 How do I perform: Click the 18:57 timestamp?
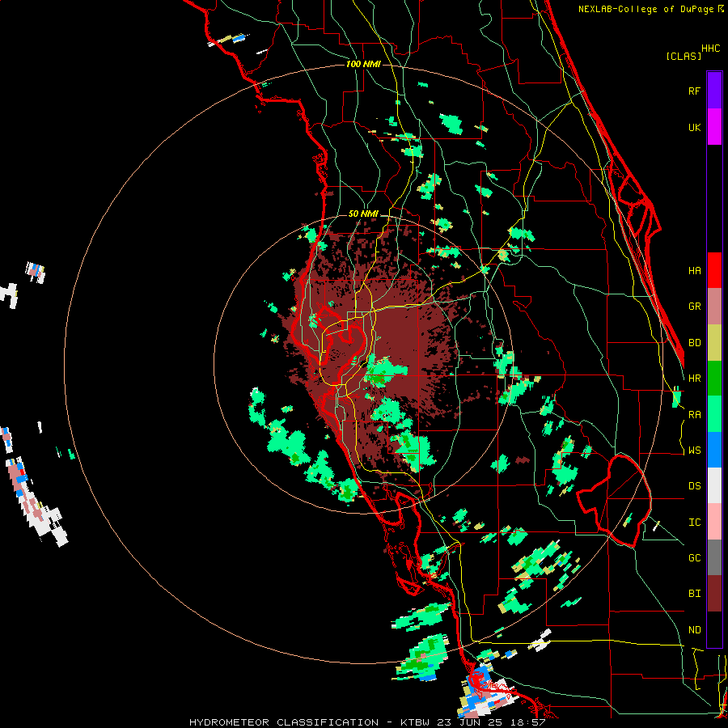(530, 722)
